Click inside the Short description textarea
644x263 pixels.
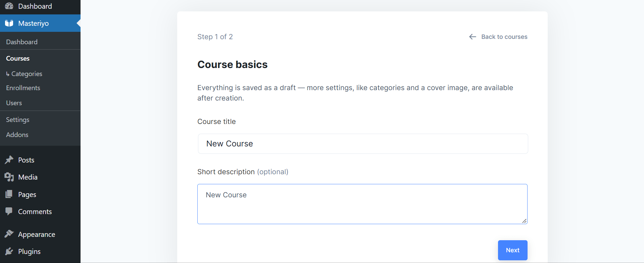[x=362, y=204]
